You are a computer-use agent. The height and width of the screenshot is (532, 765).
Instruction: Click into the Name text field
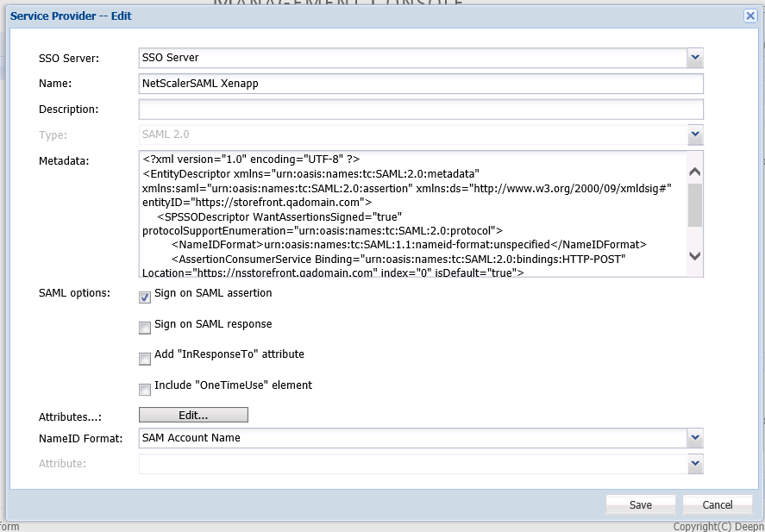(421, 84)
